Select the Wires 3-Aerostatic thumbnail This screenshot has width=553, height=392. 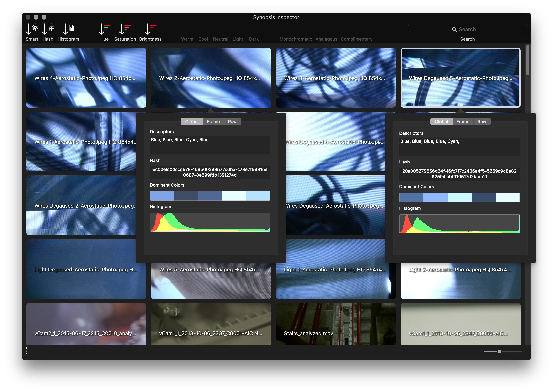point(336,78)
